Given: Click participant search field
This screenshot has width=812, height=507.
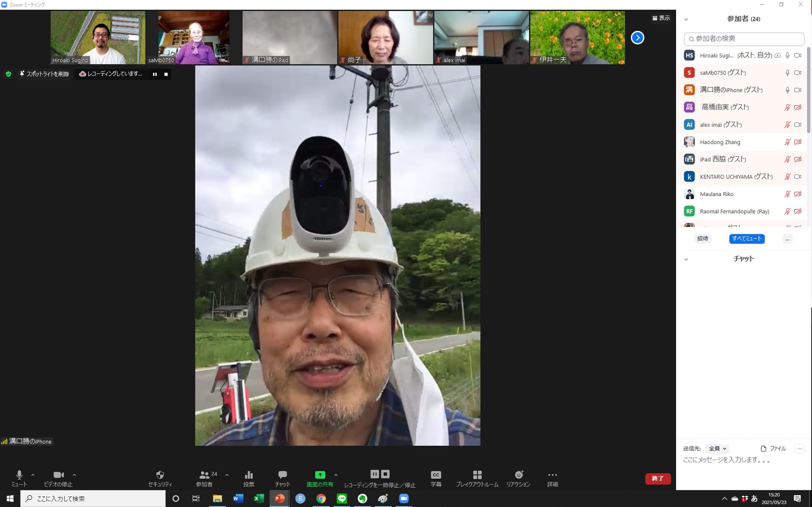Looking at the screenshot, I should [744, 39].
